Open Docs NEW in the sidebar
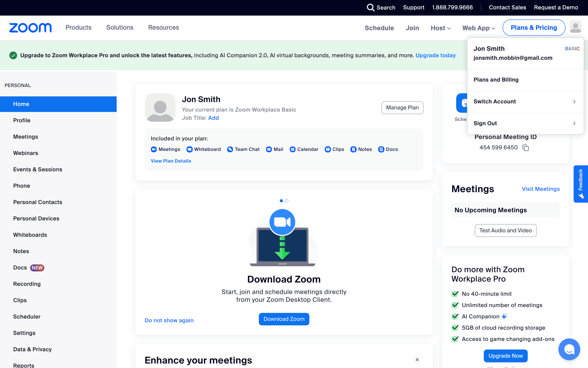588x368 pixels. (x=58, y=267)
